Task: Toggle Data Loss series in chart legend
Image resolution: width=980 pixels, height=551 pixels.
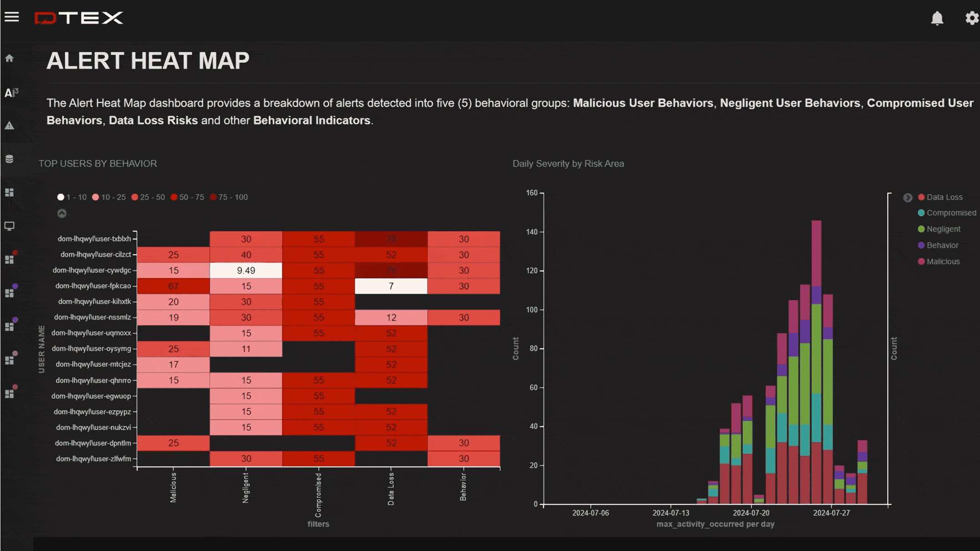Action: click(x=944, y=197)
